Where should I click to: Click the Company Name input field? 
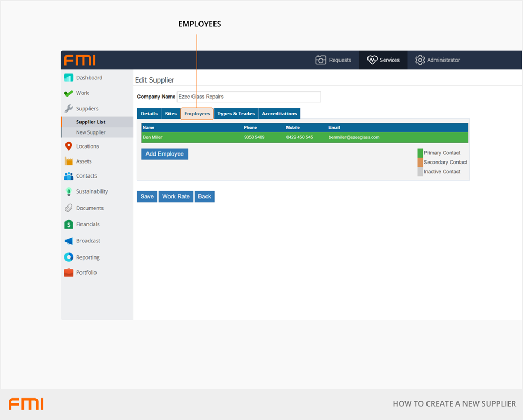pos(249,97)
